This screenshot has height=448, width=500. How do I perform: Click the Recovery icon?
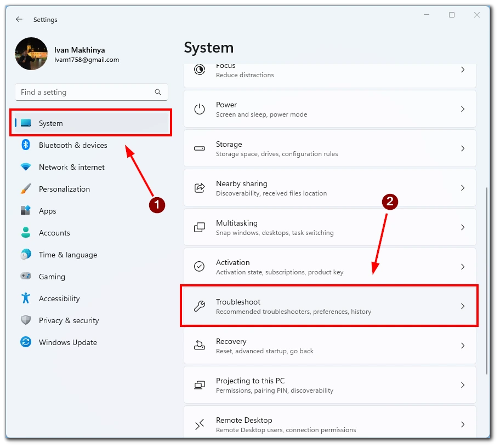[x=200, y=346]
